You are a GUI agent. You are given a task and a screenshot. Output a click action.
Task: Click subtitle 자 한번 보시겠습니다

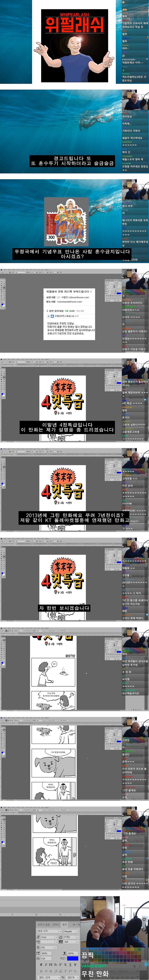coord(64,608)
